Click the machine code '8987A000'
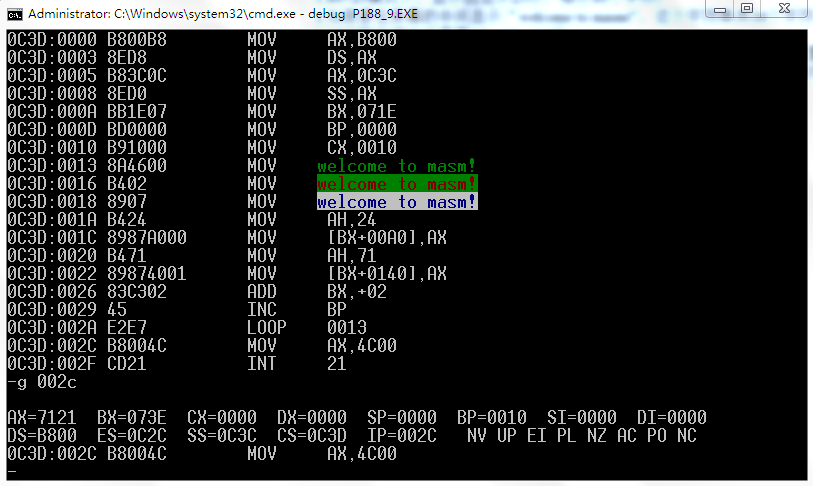The height and width of the screenshot is (486, 813). point(147,238)
